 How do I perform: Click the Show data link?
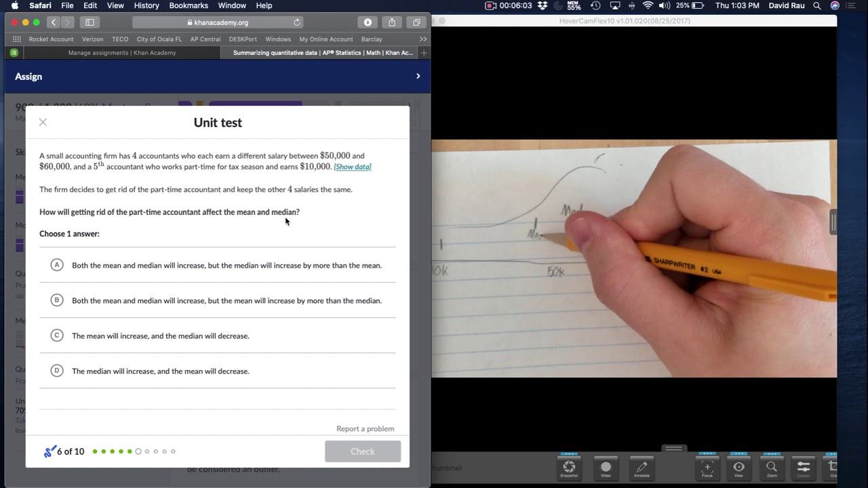[353, 167]
